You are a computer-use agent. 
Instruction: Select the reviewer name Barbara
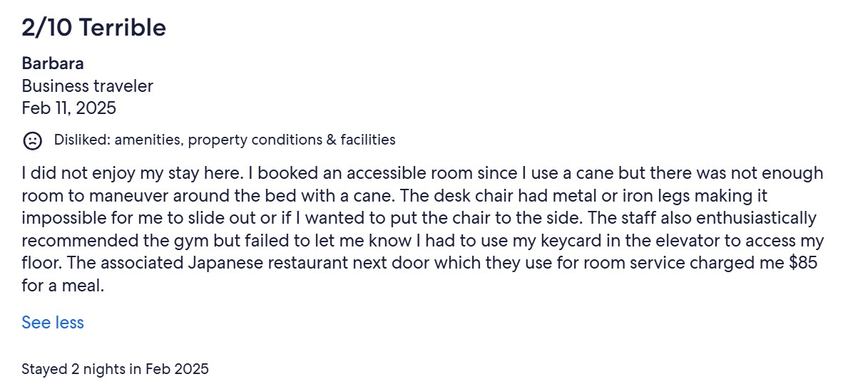tap(53, 63)
